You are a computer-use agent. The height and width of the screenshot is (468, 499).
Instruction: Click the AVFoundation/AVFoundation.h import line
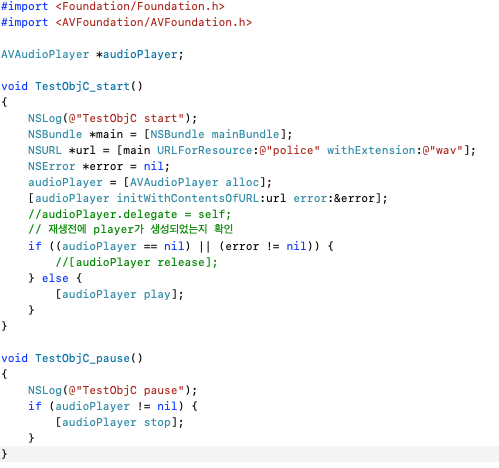point(127,22)
